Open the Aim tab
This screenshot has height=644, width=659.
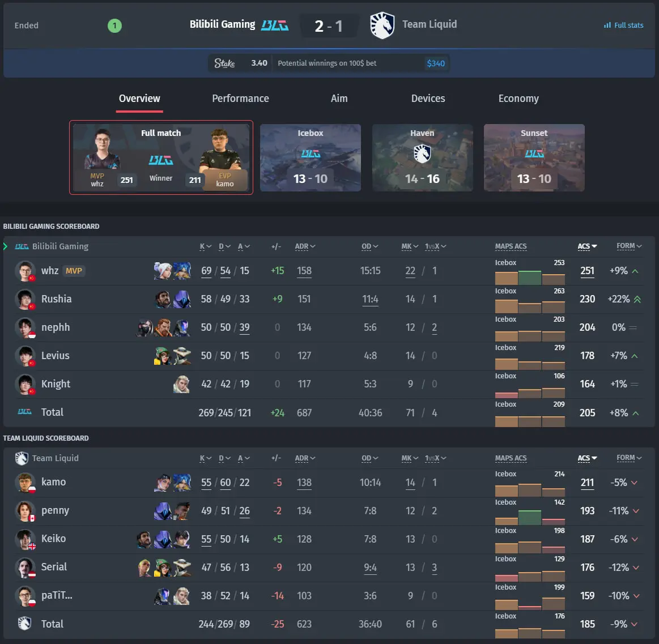click(339, 99)
